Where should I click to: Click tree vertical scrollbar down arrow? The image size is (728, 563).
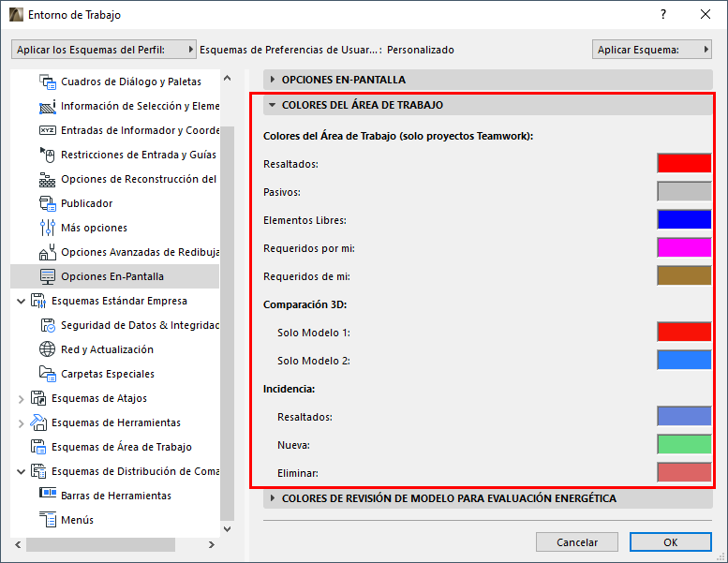pos(227,529)
